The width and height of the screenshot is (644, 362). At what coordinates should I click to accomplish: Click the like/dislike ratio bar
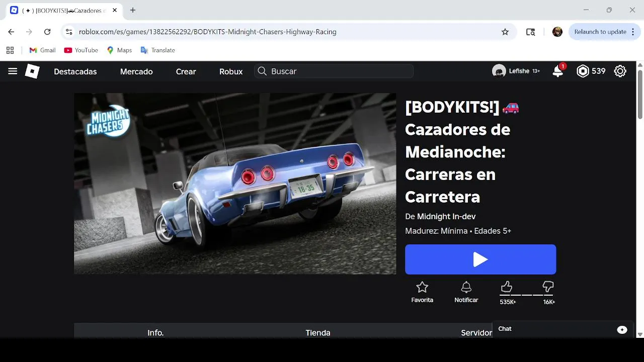pos(527,295)
